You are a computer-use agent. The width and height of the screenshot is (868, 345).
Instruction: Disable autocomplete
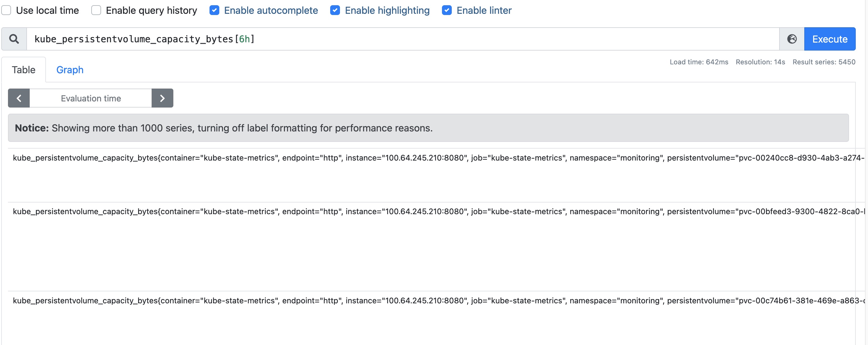click(214, 10)
